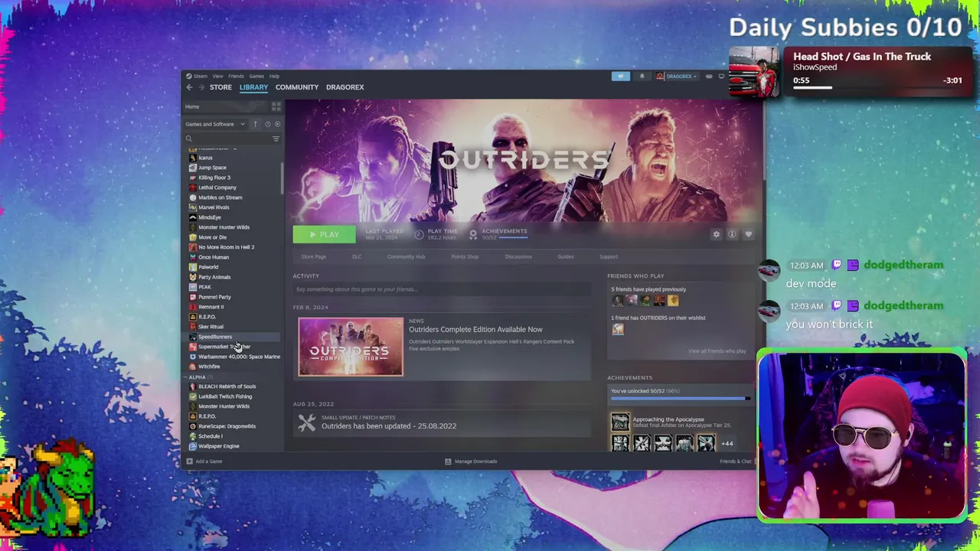
Task: Open the Support link
Action: pyautogui.click(x=609, y=256)
